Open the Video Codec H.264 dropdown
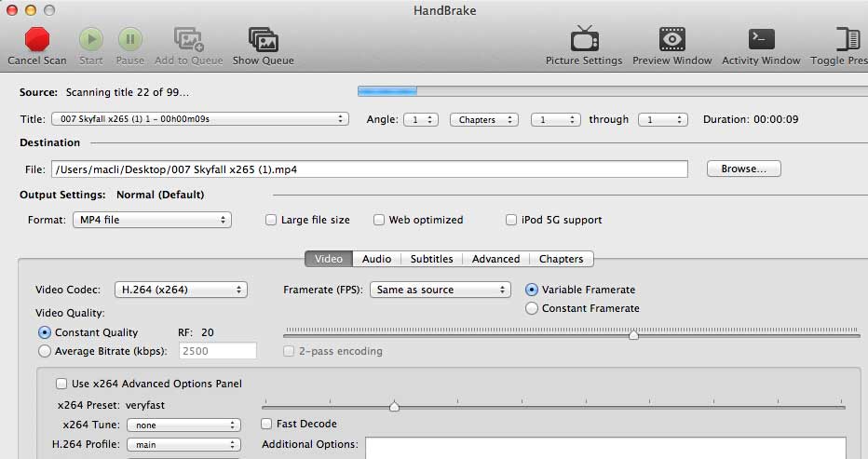The height and width of the screenshot is (459, 868). pos(181,290)
